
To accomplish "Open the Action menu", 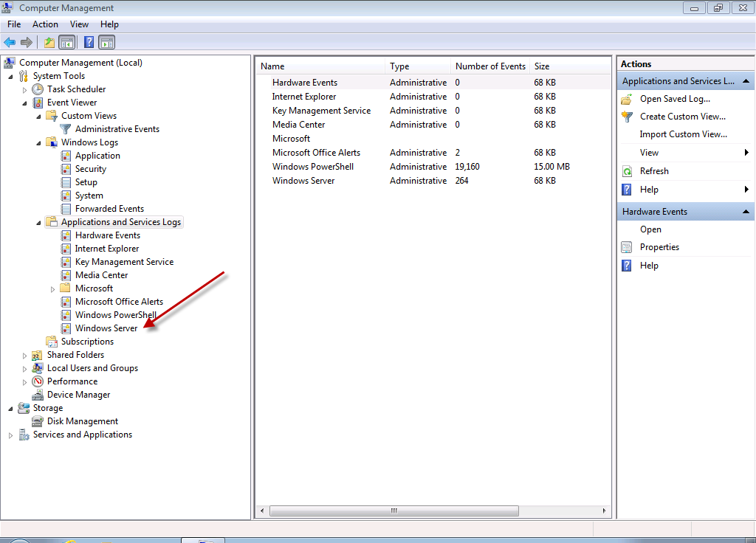I will coord(45,24).
